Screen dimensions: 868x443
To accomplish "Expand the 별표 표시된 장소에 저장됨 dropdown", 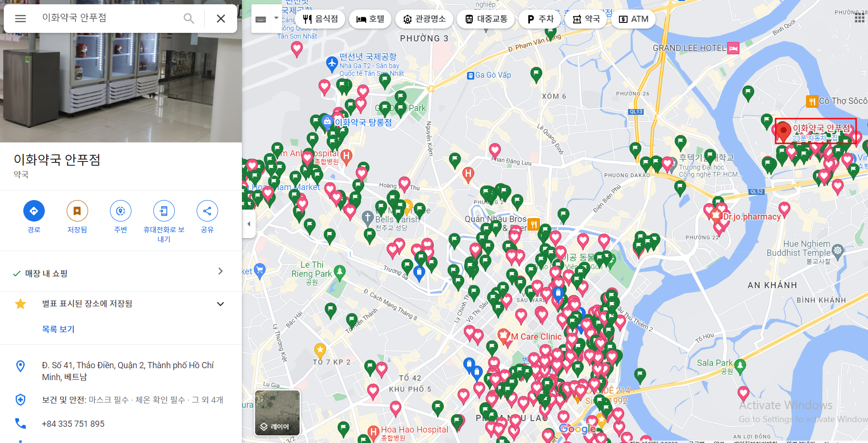I will 220,304.
